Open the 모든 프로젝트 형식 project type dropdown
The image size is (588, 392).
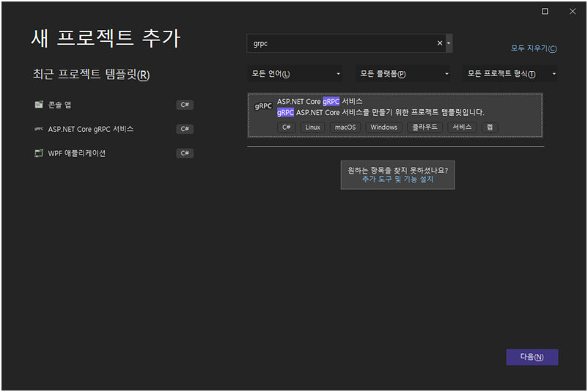(510, 73)
